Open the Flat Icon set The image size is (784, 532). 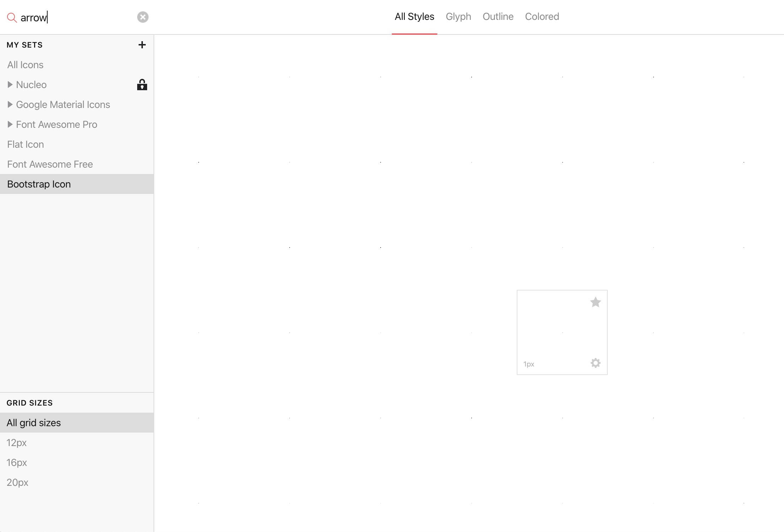(x=26, y=144)
